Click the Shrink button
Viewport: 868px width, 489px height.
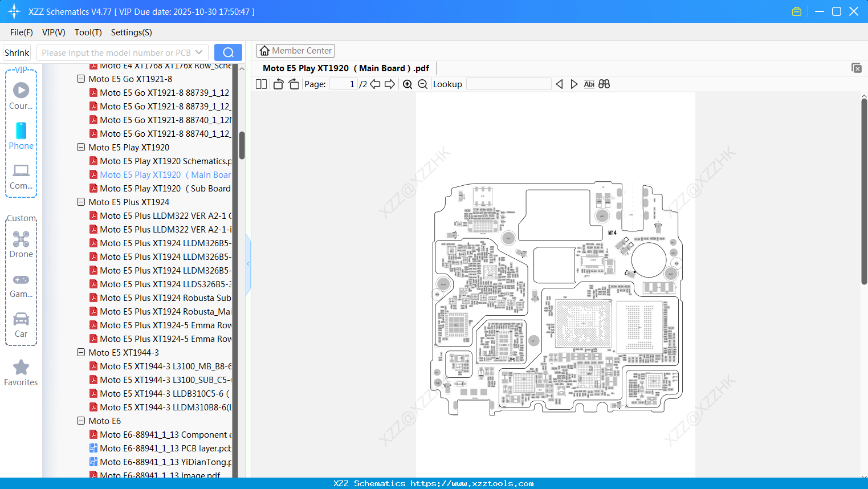pyautogui.click(x=17, y=52)
